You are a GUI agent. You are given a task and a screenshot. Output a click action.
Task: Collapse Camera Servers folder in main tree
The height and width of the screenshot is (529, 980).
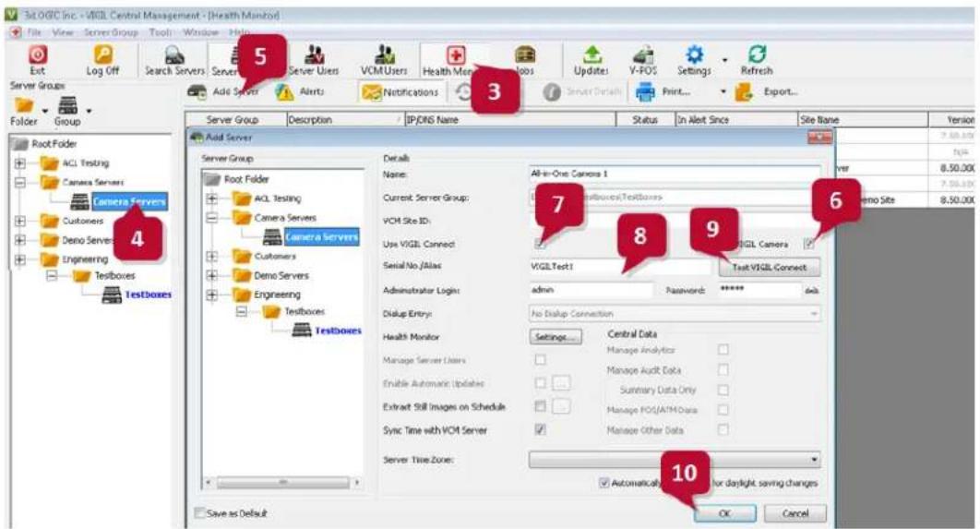[20, 183]
